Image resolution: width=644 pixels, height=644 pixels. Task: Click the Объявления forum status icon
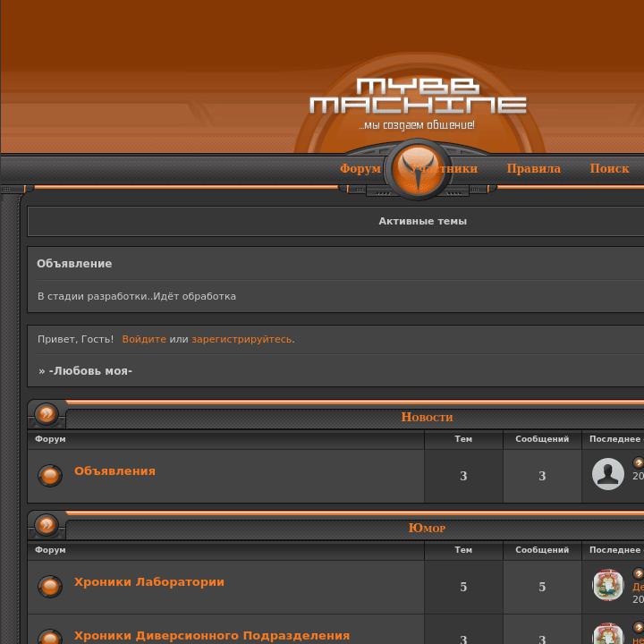(50, 476)
